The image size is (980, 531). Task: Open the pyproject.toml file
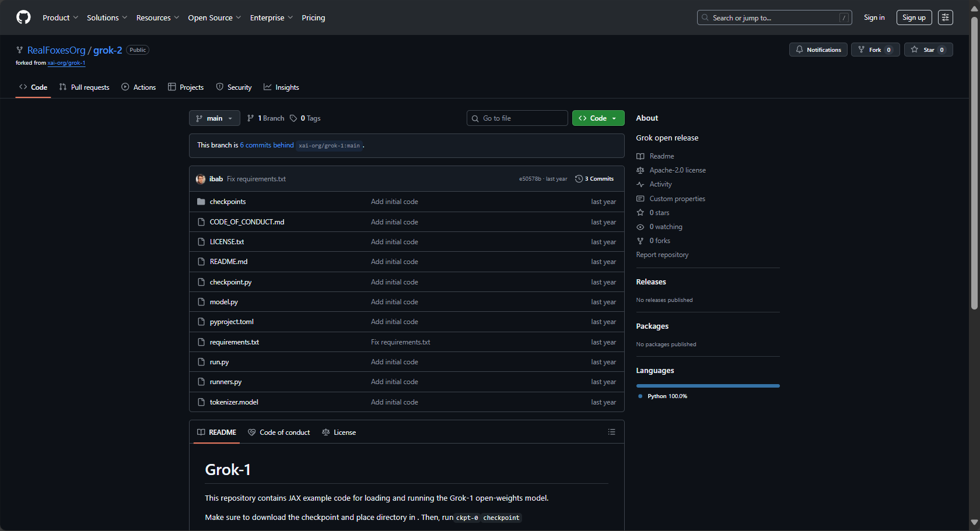pyautogui.click(x=232, y=322)
